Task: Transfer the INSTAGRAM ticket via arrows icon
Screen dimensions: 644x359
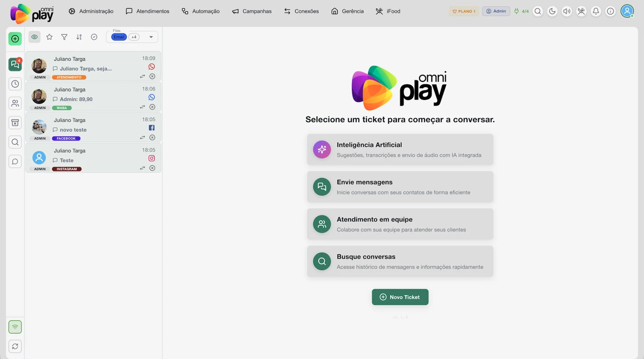Action: tap(143, 168)
